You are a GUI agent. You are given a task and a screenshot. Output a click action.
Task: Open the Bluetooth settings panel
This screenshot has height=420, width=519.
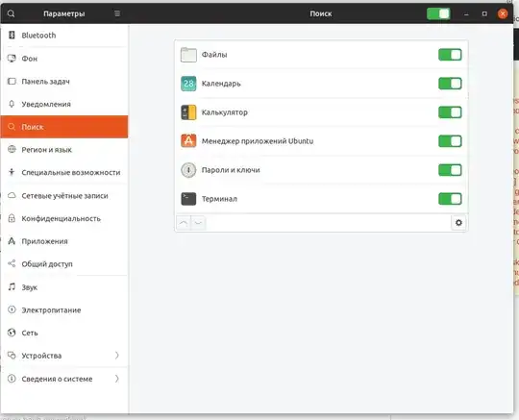(64, 36)
